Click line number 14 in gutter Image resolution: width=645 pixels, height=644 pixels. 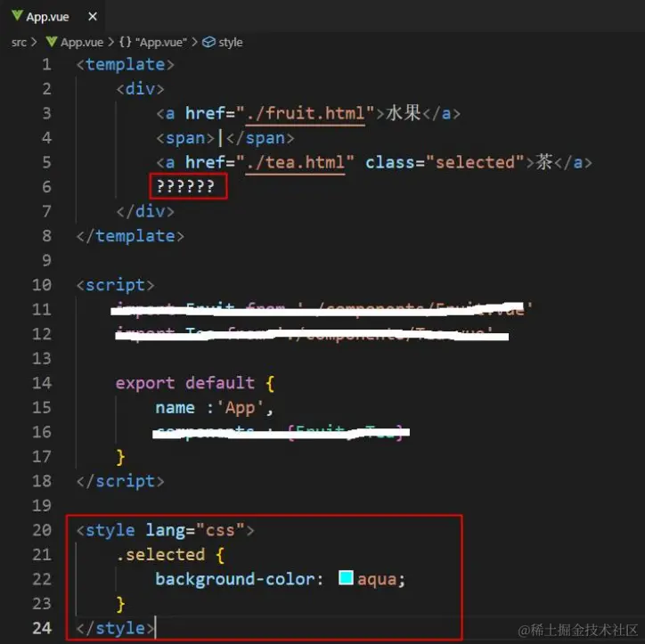42,383
